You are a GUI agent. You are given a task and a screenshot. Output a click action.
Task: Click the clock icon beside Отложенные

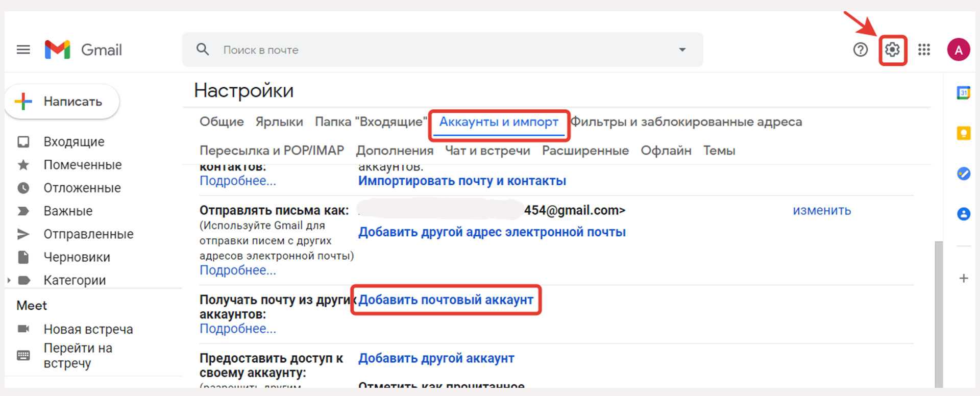click(x=23, y=188)
